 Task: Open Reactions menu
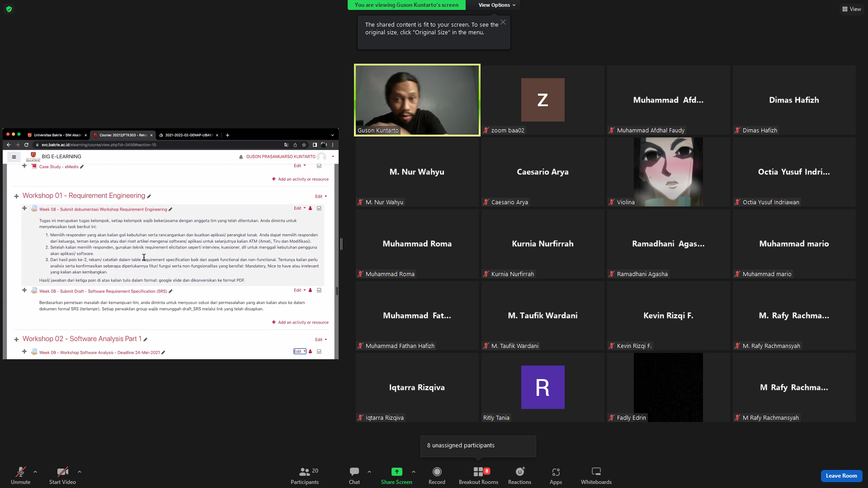click(x=519, y=475)
